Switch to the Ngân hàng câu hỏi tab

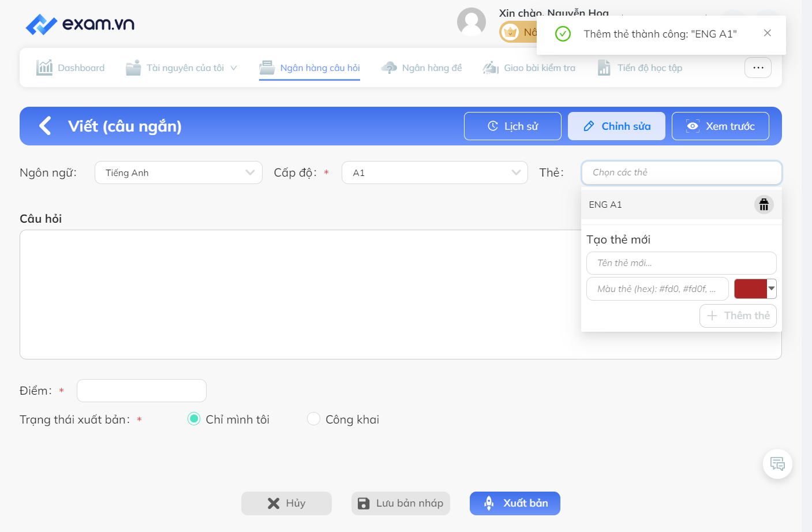tap(309, 68)
